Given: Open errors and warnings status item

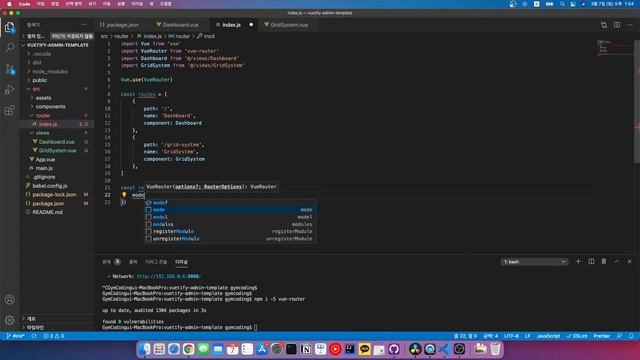Looking at the screenshot, I should pos(53,336).
